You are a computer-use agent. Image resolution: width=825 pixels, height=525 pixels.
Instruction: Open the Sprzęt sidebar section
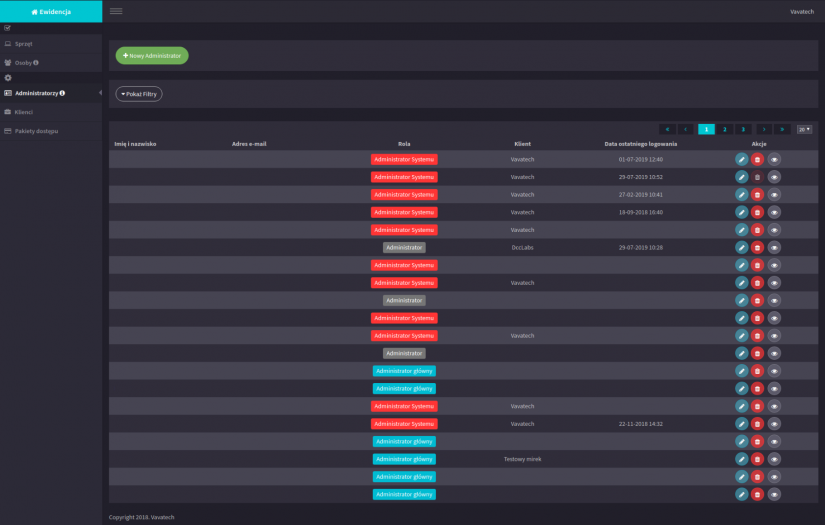[x=51, y=44]
